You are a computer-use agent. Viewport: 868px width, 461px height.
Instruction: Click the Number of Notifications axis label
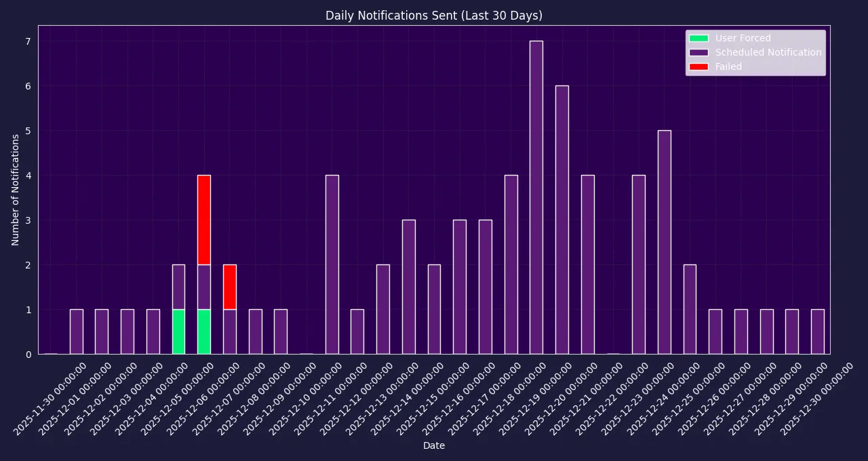click(16, 190)
